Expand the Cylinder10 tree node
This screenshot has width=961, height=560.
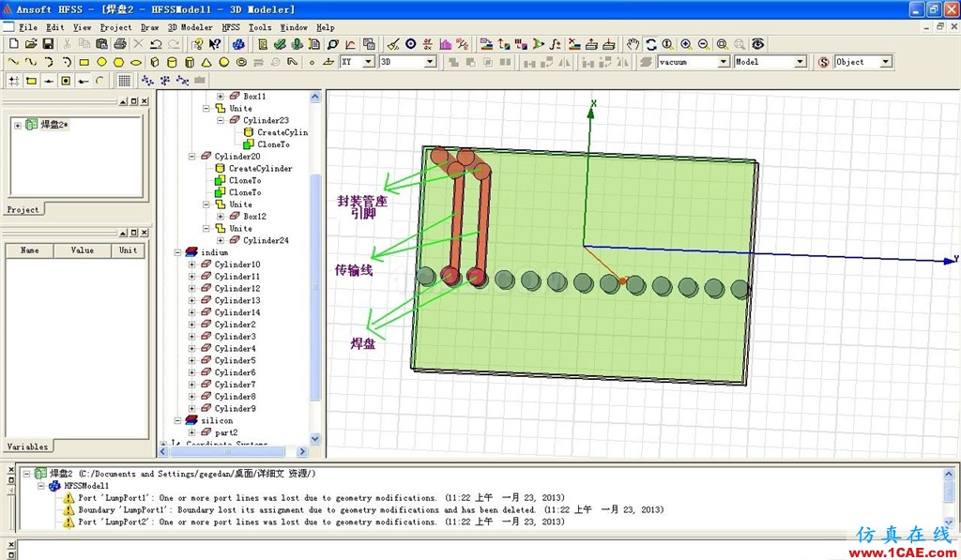(191, 265)
